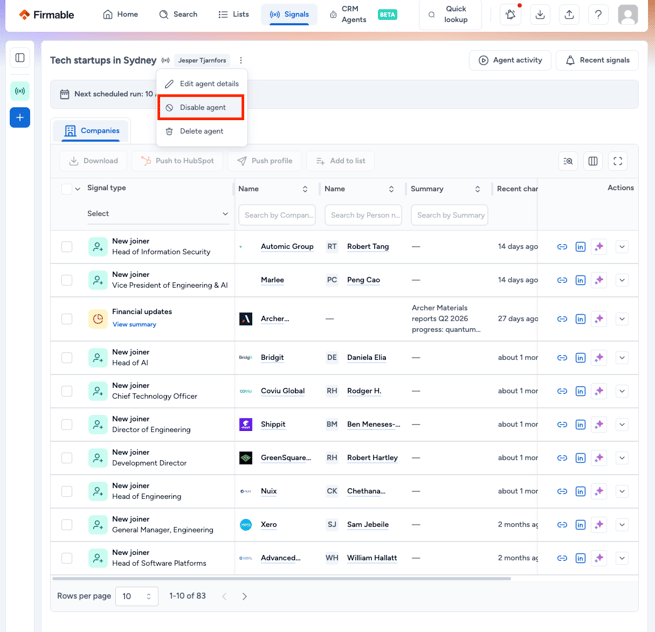Click the horizontal table scrollbar

[281, 579]
